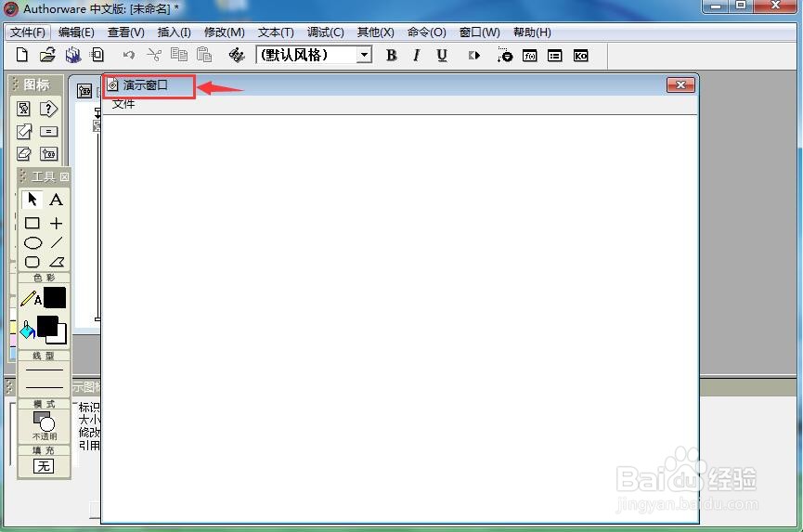Open the 查看(V) menu
This screenshot has height=532, width=803.
pyautogui.click(x=126, y=32)
